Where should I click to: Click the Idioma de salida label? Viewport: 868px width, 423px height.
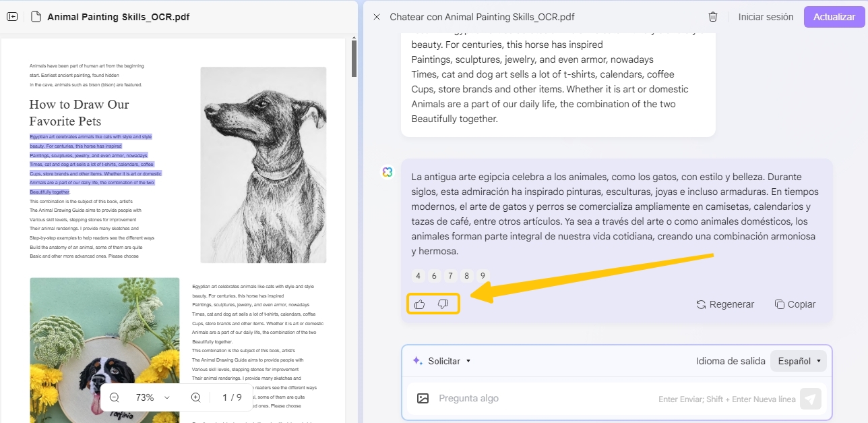[731, 361]
